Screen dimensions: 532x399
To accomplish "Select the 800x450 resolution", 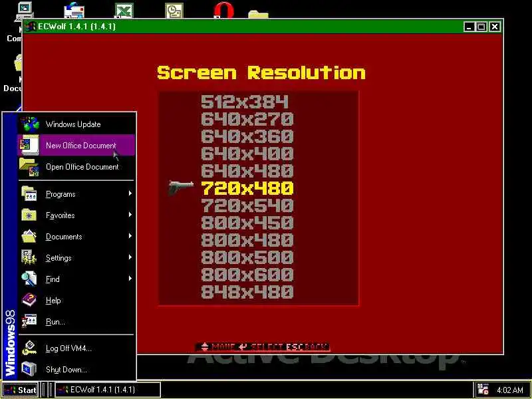I will click(x=247, y=223).
